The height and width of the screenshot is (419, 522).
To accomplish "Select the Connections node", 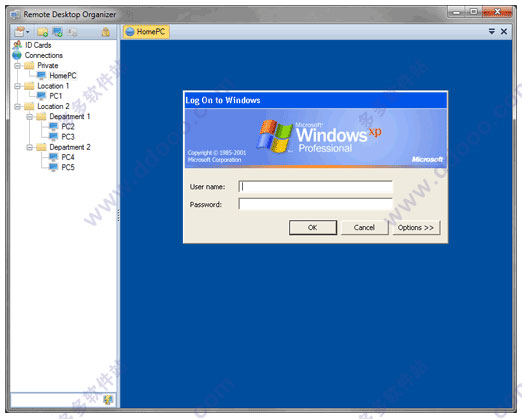I will (44, 55).
